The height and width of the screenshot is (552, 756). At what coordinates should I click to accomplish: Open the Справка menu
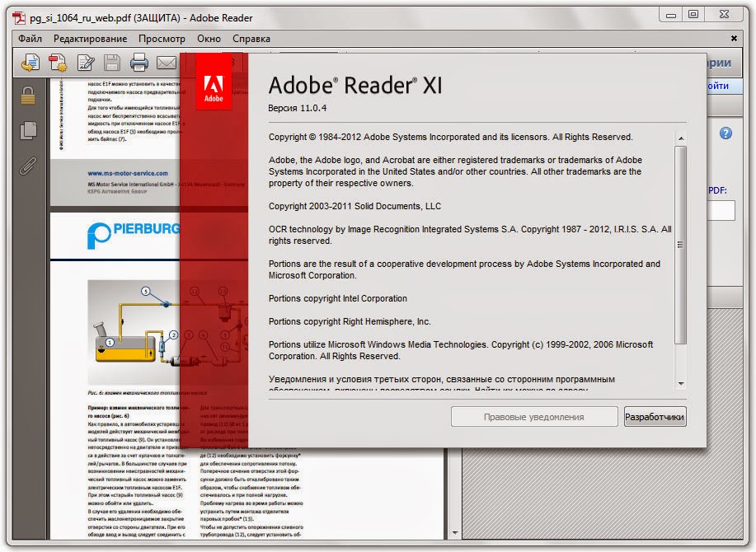tap(252, 38)
